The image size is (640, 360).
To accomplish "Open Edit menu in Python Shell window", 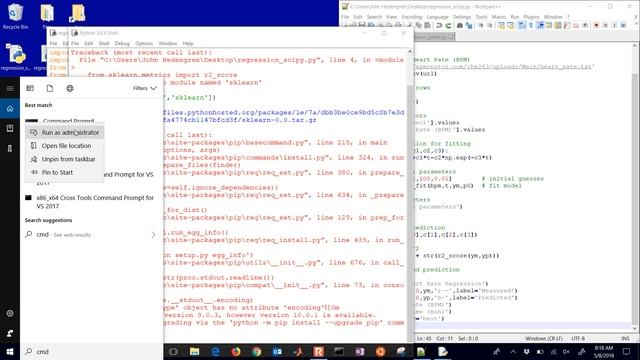I will (89, 43).
